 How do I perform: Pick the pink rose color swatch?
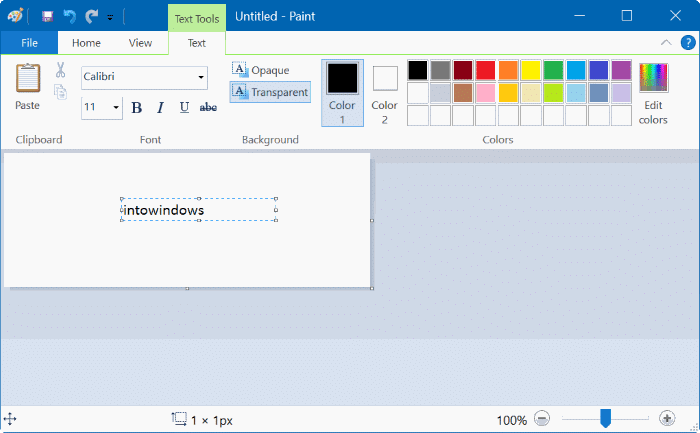click(486, 93)
